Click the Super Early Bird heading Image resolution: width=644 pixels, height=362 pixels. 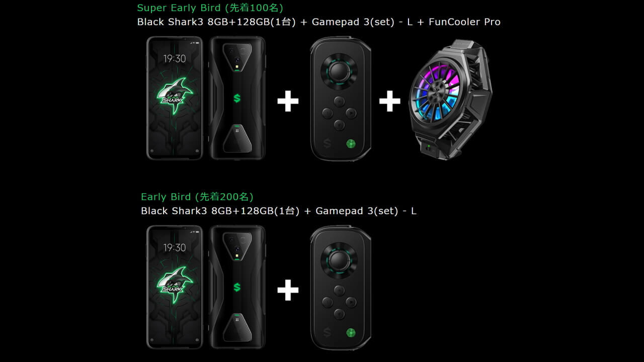(x=210, y=8)
